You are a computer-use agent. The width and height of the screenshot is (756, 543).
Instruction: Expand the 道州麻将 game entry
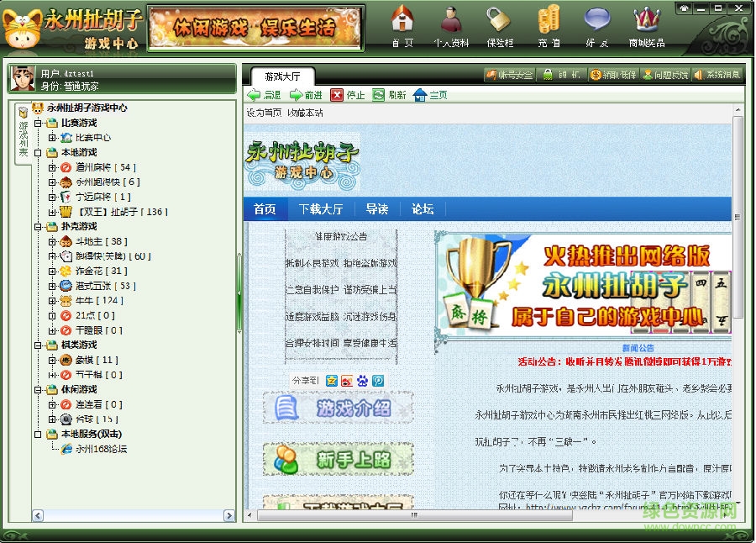52,167
